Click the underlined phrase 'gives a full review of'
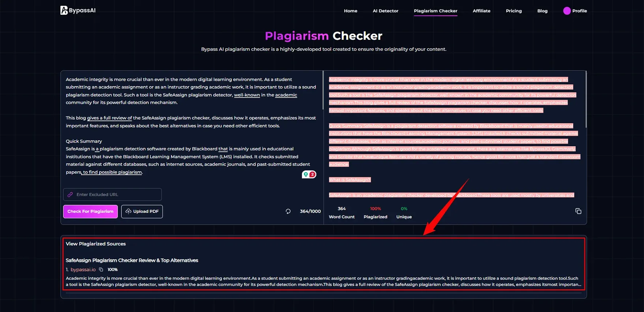644x312 pixels. (x=109, y=118)
